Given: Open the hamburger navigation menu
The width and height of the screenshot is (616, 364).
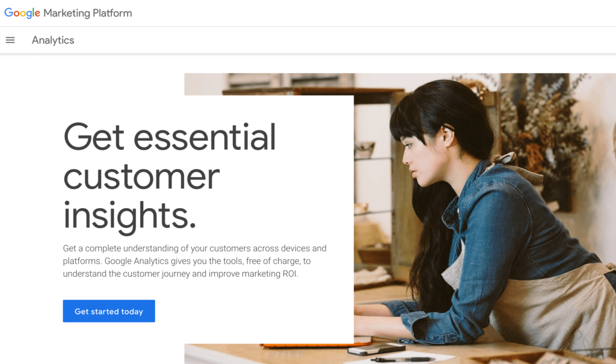Looking at the screenshot, I should pyautogui.click(x=10, y=40).
